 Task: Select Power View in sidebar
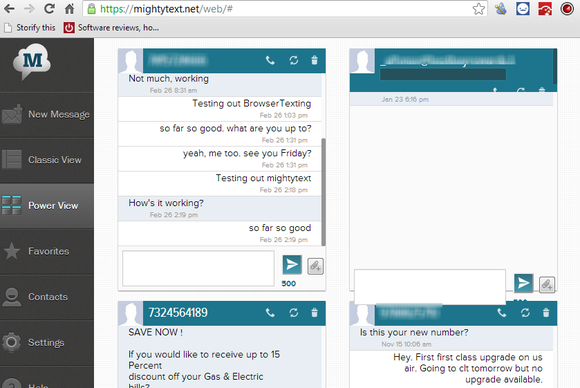point(47,206)
